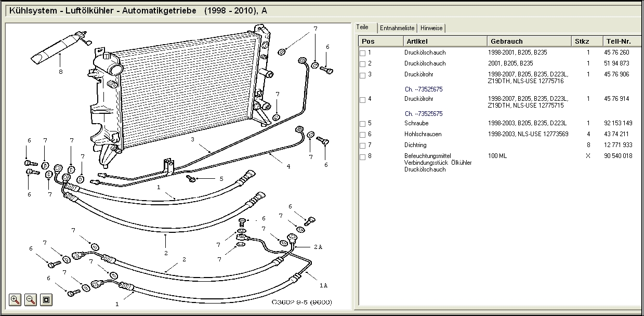The width and height of the screenshot is (644, 316).
Task: Select part number 45 76 906
Action: (616, 74)
